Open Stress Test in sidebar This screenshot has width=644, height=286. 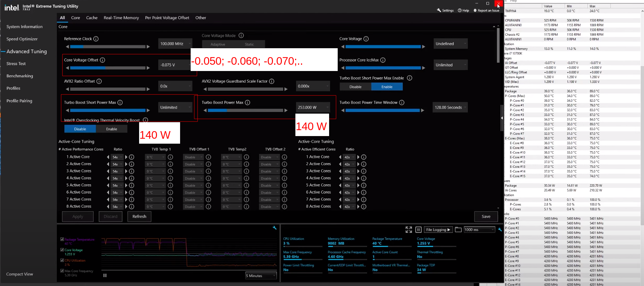point(16,64)
